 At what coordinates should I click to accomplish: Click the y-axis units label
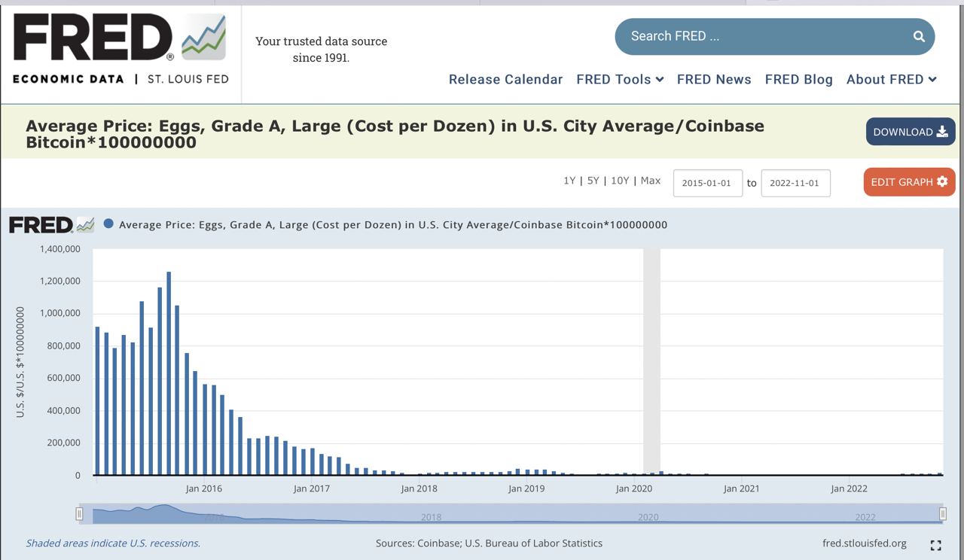pos(20,362)
